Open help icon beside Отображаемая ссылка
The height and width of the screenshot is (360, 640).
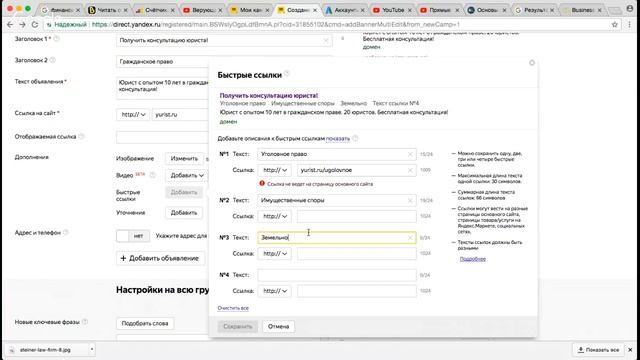81,136
